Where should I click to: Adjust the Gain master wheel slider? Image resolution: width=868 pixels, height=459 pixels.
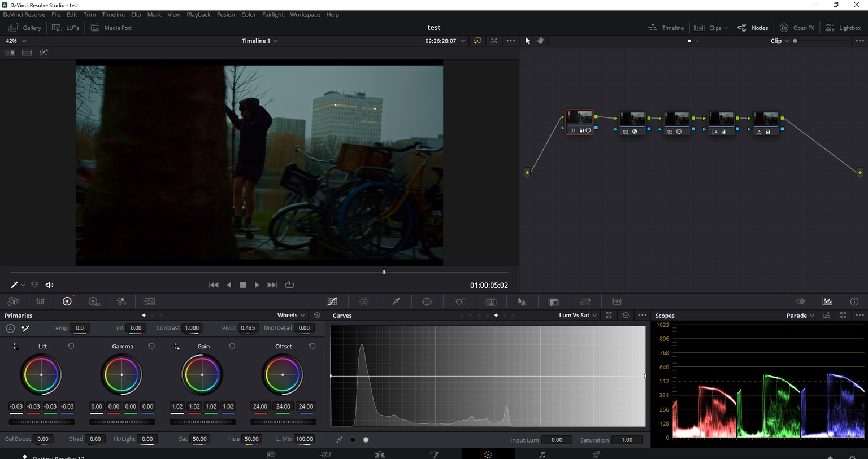[202, 422]
